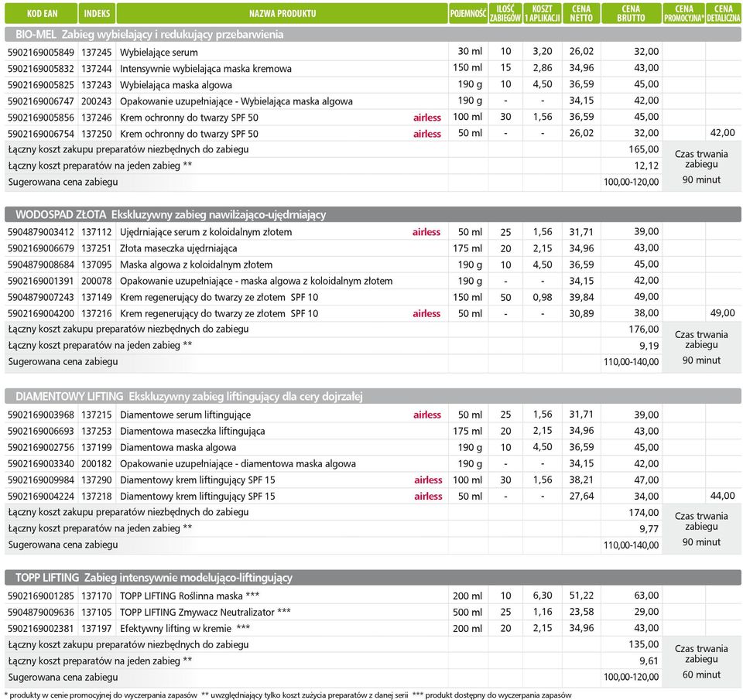Click retail price 49,00 for index 137216
This screenshot has width=743, height=700.
pyautogui.click(x=723, y=312)
